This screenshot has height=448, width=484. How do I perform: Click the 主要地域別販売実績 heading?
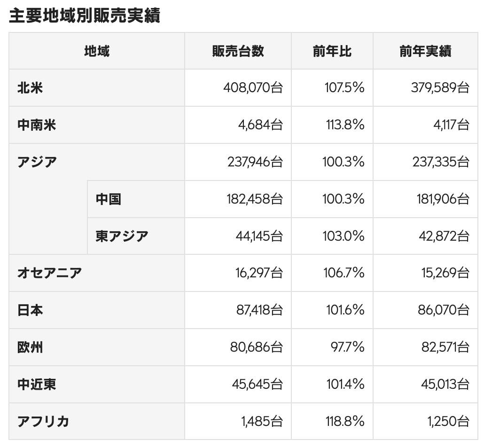pos(85,16)
